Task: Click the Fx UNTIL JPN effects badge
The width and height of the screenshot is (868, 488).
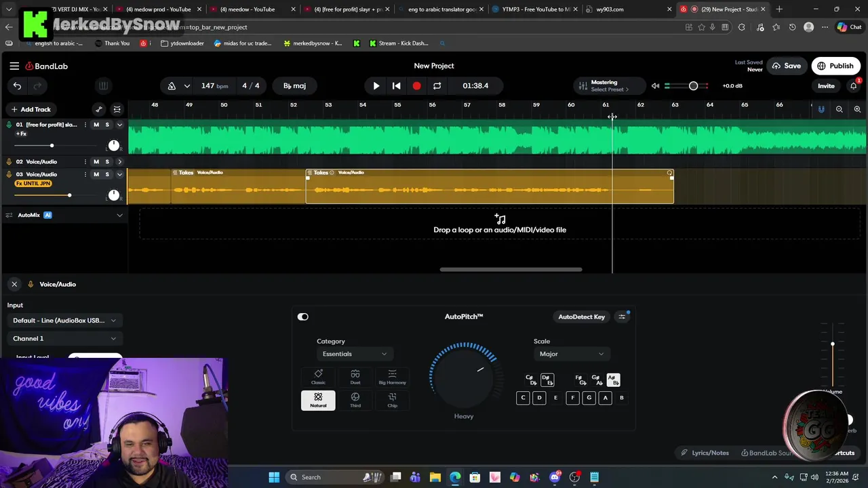Action: point(33,184)
